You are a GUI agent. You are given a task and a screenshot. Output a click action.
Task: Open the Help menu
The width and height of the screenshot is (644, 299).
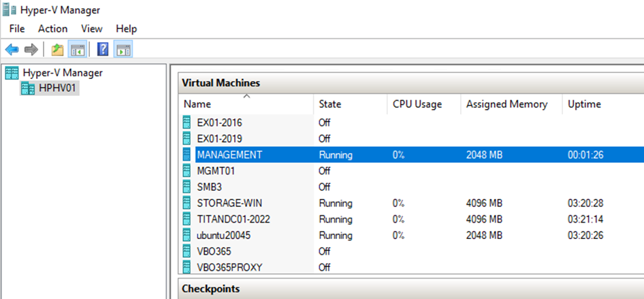coord(126,29)
